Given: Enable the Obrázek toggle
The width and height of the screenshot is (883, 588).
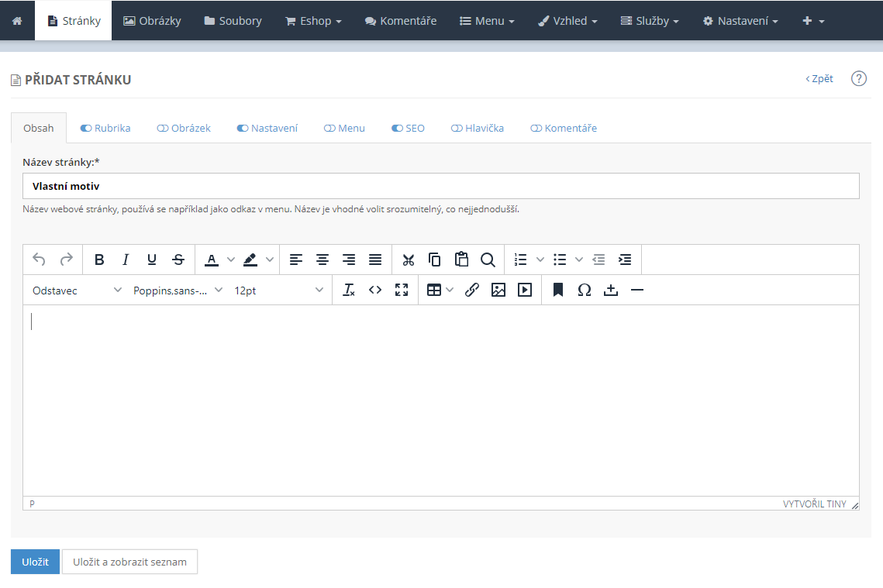Looking at the screenshot, I should pos(163,129).
